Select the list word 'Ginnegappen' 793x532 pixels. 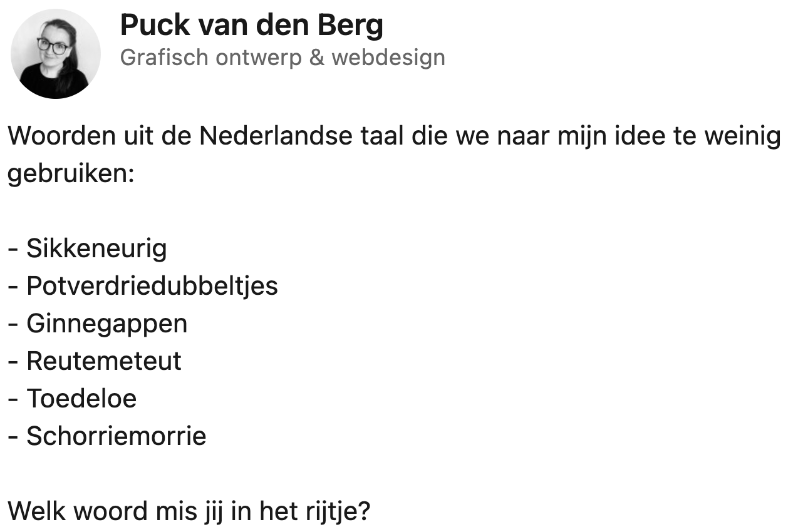pyautogui.click(x=106, y=324)
